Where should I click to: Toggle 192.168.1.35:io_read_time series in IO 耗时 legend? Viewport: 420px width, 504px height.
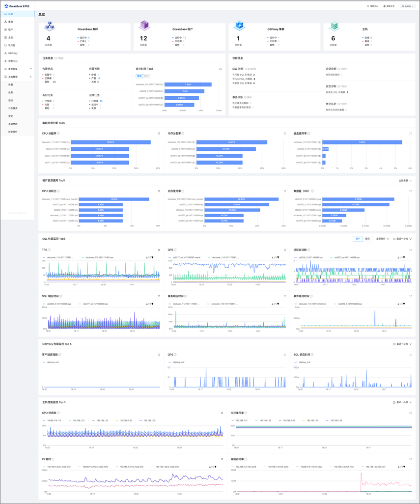coord(56,467)
